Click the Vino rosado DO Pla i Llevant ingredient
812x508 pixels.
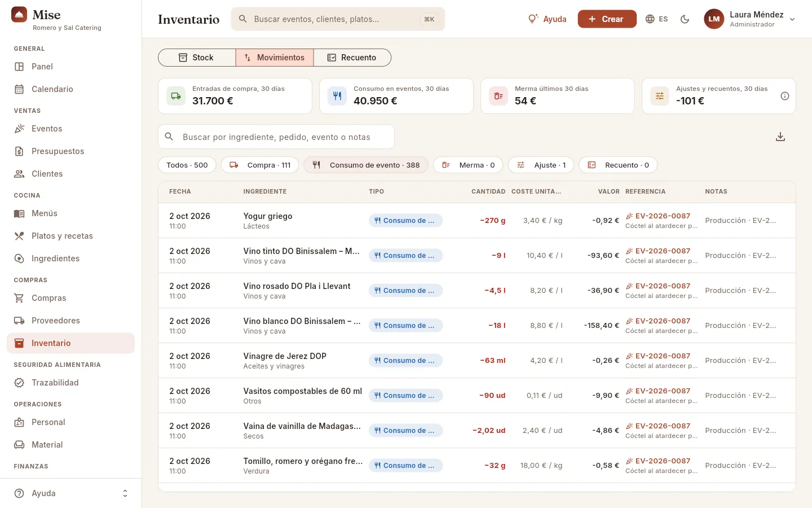point(297,286)
